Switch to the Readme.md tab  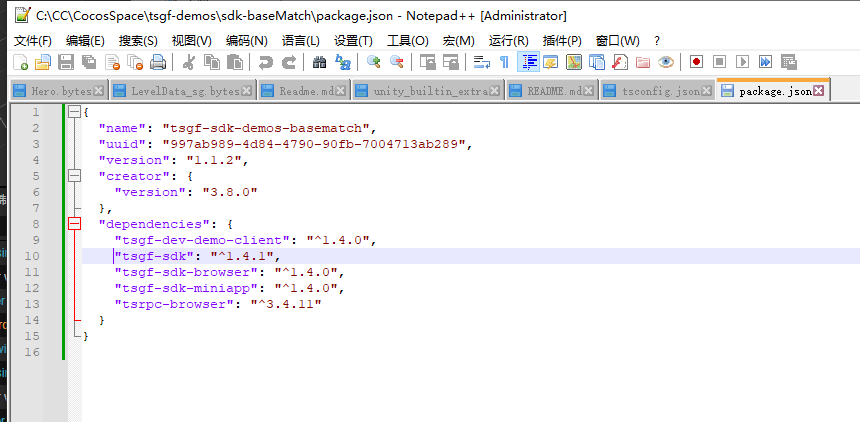304,91
